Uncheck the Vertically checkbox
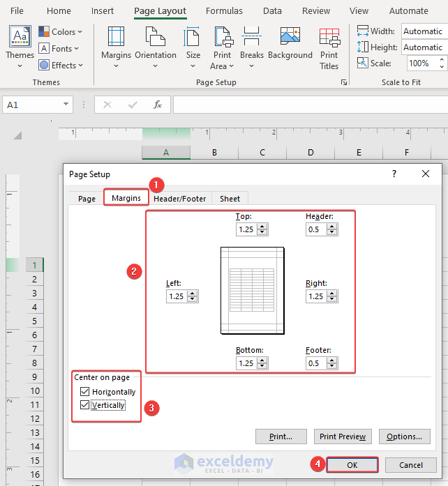The width and height of the screenshot is (448, 486). [86, 405]
